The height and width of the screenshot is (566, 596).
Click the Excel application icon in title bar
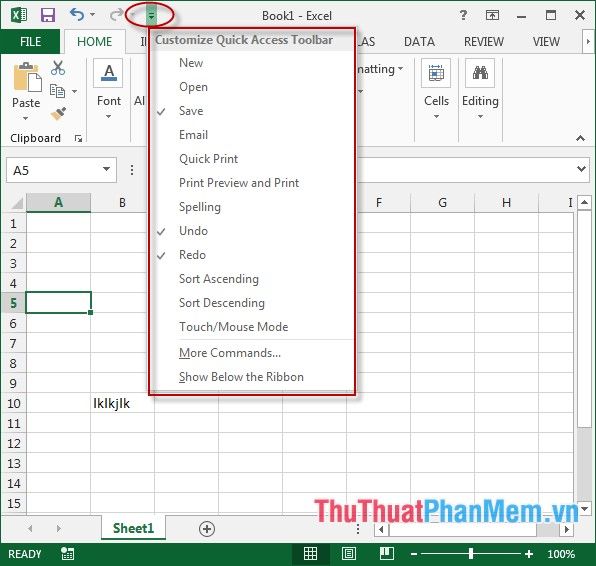point(19,15)
